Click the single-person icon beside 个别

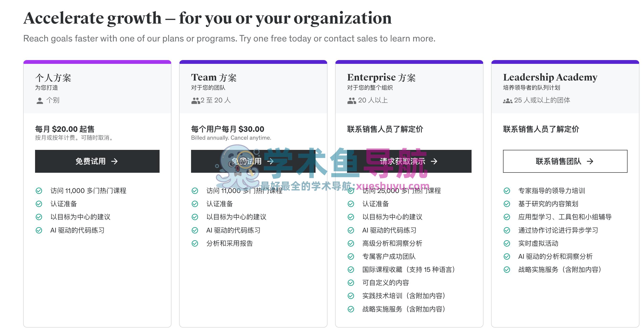click(x=40, y=101)
